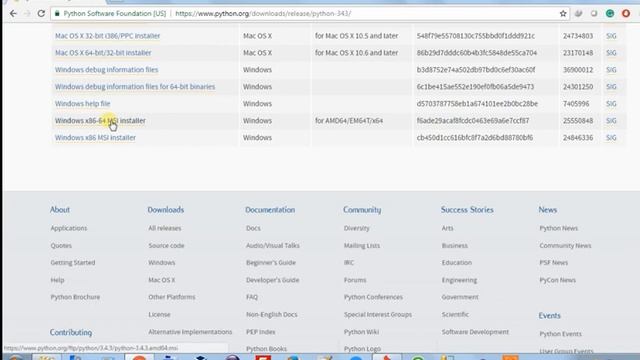Open Other Platforms under Downloads
Image resolution: width=640 pixels, height=360 pixels.
click(x=172, y=297)
